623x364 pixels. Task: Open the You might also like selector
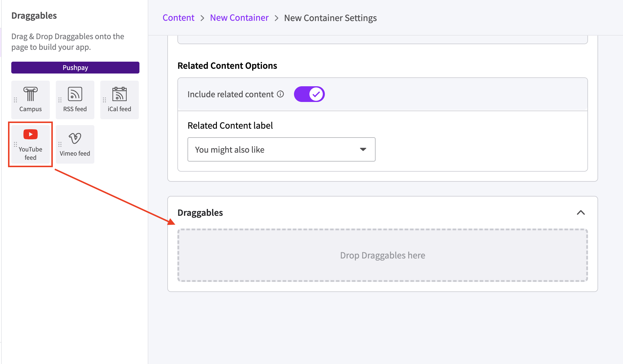point(281,150)
